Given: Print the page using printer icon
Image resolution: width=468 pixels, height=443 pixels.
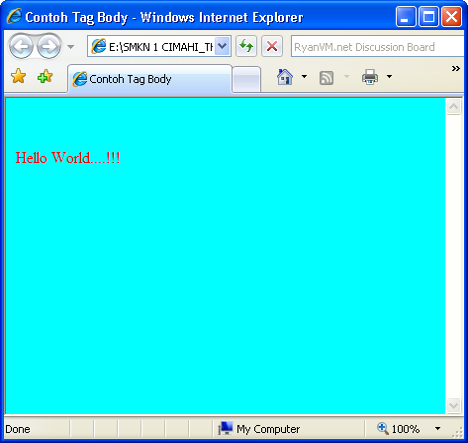Looking at the screenshot, I should point(370,77).
